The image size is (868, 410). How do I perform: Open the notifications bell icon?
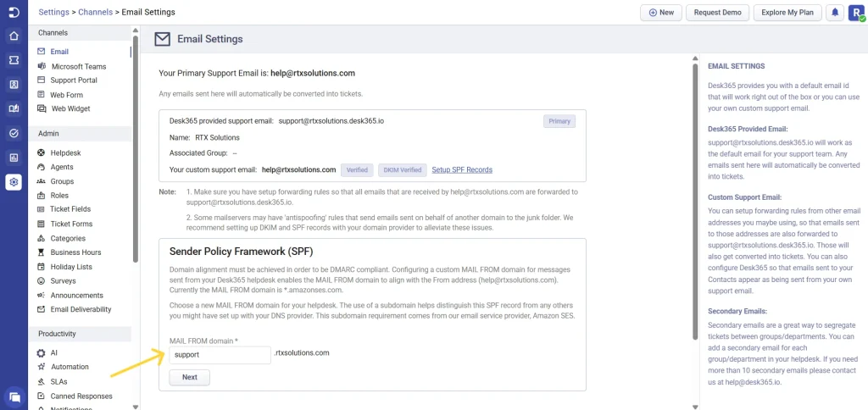[x=835, y=12]
